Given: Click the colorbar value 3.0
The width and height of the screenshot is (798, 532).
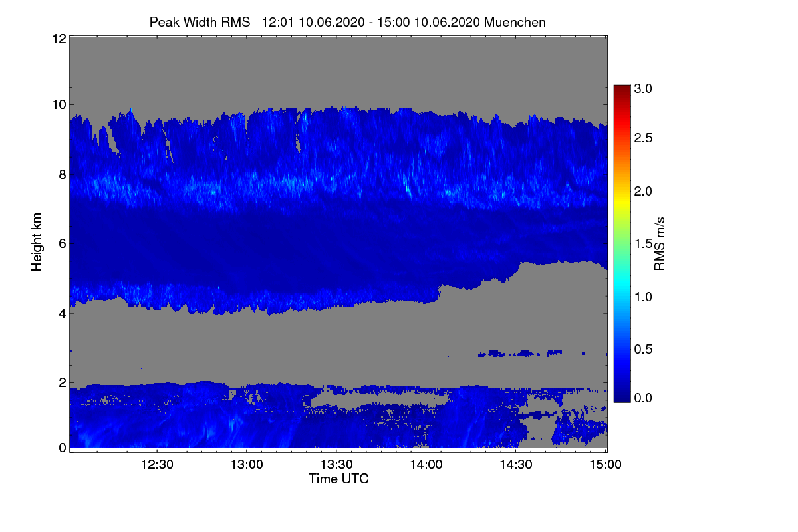Looking at the screenshot, I should pos(644,88).
